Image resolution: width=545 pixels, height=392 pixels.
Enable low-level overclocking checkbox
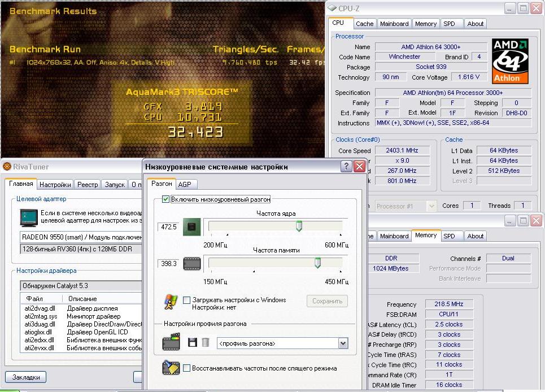[x=166, y=199]
